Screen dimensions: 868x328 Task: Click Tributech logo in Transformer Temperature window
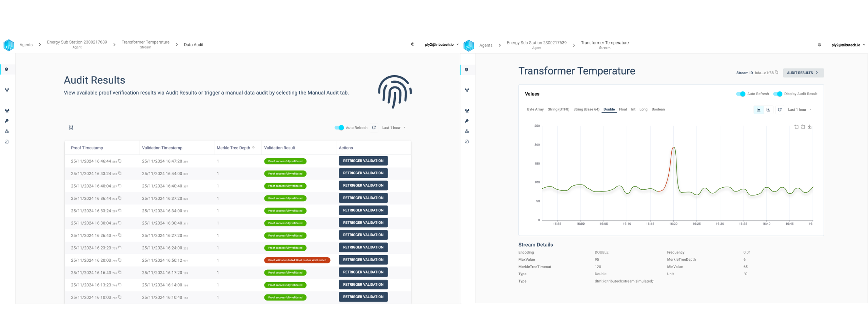click(468, 45)
